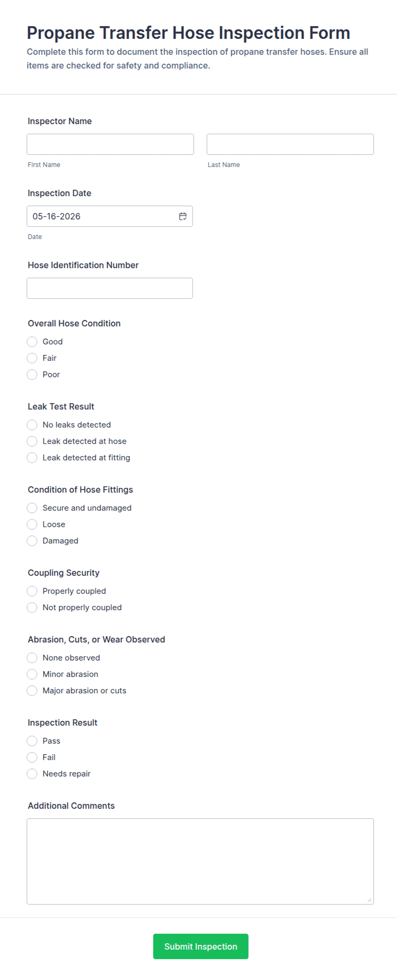Click the Submit Inspection button
397x980 pixels.
(201, 946)
